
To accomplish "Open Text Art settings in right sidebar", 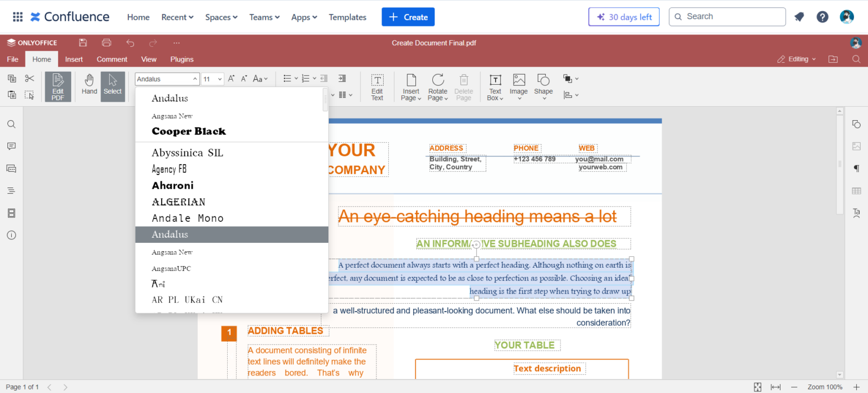I will [x=856, y=213].
